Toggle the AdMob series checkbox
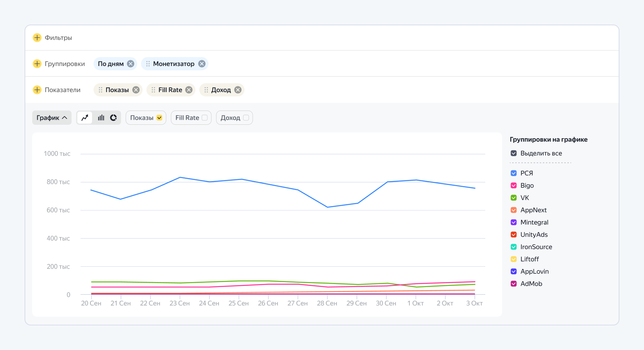Image resolution: width=644 pixels, height=350 pixels. coord(514,284)
